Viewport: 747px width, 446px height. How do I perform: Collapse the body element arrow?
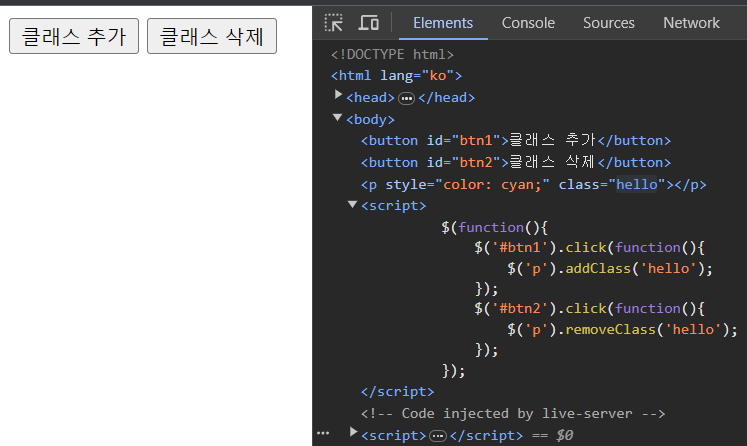click(337, 118)
